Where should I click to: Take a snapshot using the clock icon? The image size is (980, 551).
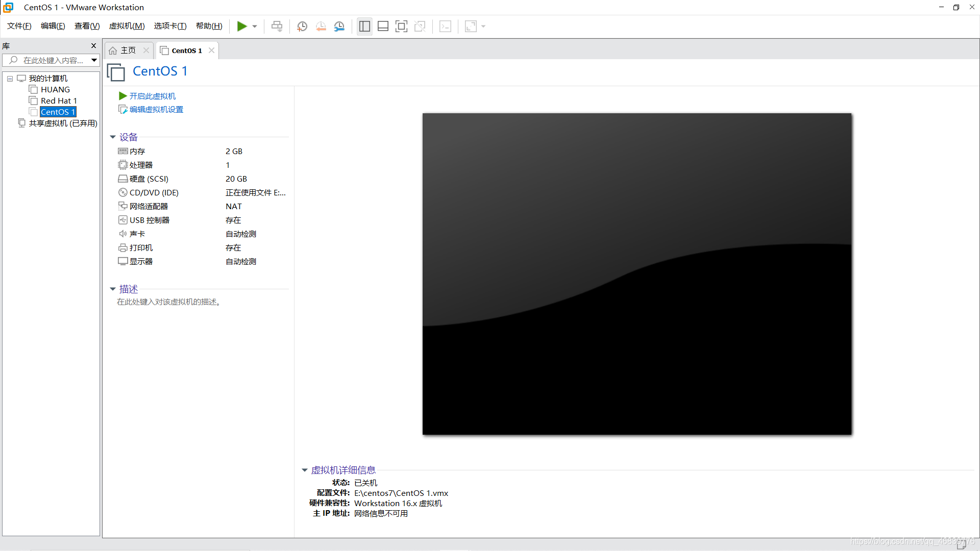tap(302, 27)
